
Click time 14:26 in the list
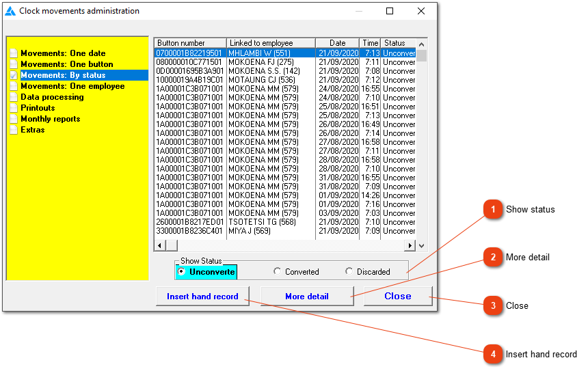[371, 195]
